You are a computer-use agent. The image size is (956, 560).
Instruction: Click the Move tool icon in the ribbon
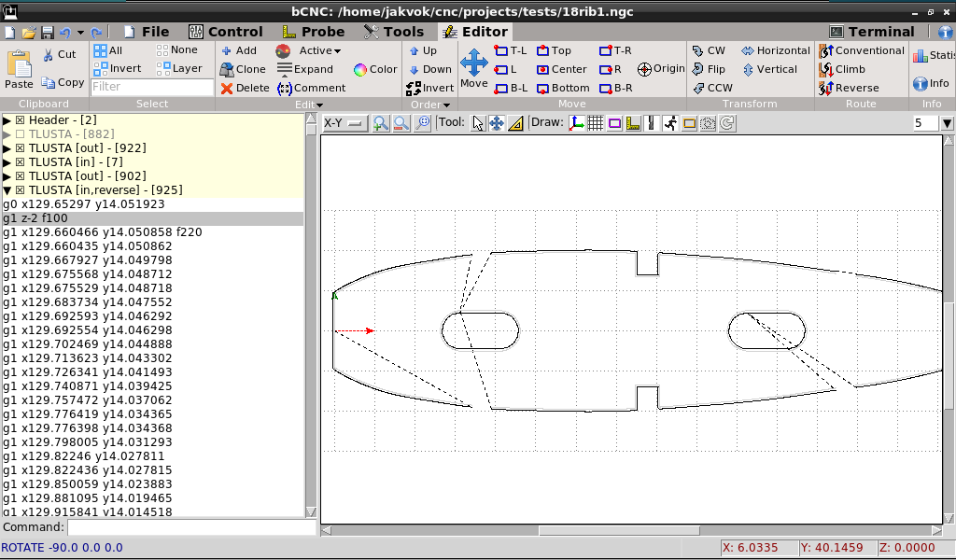(474, 63)
